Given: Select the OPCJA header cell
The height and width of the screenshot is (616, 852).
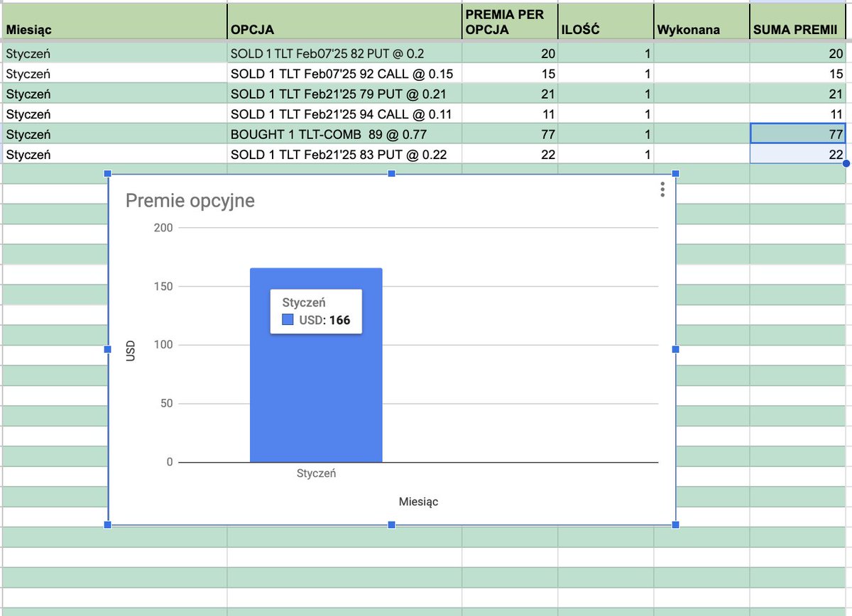Looking at the screenshot, I should [344, 21].
